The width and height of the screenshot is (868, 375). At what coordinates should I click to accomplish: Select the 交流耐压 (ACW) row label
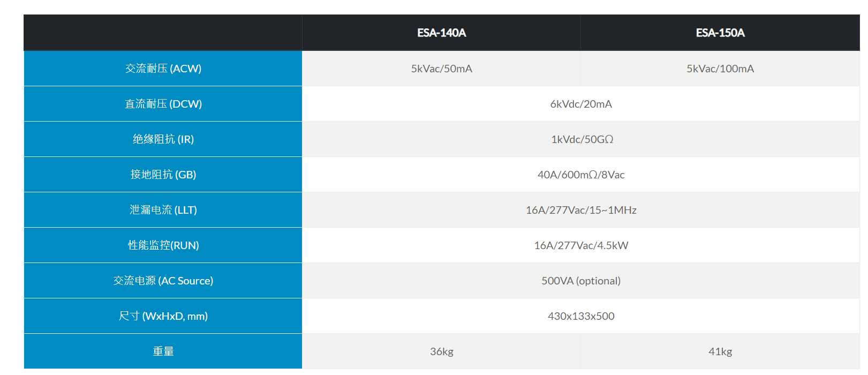163,69
